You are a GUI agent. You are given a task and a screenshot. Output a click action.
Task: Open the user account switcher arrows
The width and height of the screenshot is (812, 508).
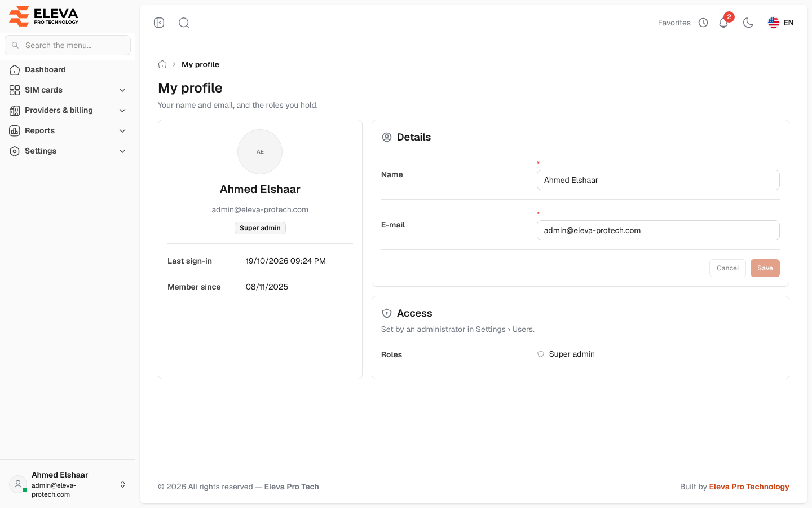[x=122, y=484]
